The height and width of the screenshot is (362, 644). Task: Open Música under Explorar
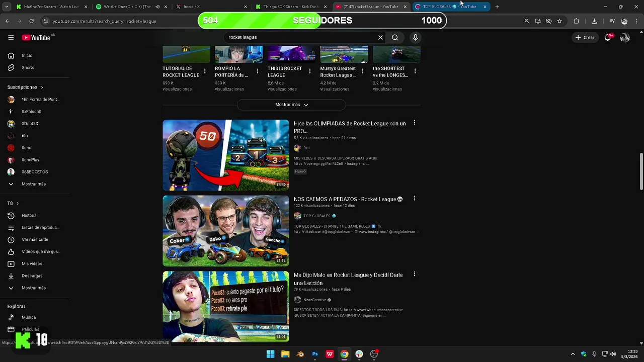pyautogui.click(x=28, y=317)
